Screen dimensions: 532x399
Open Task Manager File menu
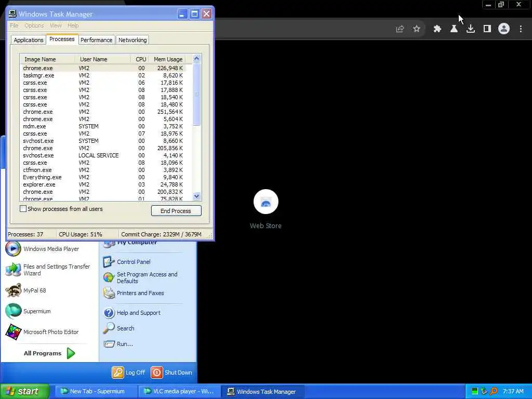pyautogui.click(x=14, y=25)
